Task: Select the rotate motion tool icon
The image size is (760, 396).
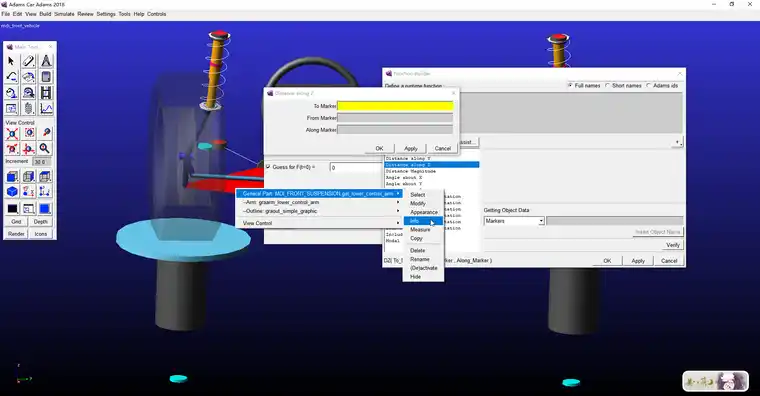Action: pyautogui.click(x=12, y=93)
